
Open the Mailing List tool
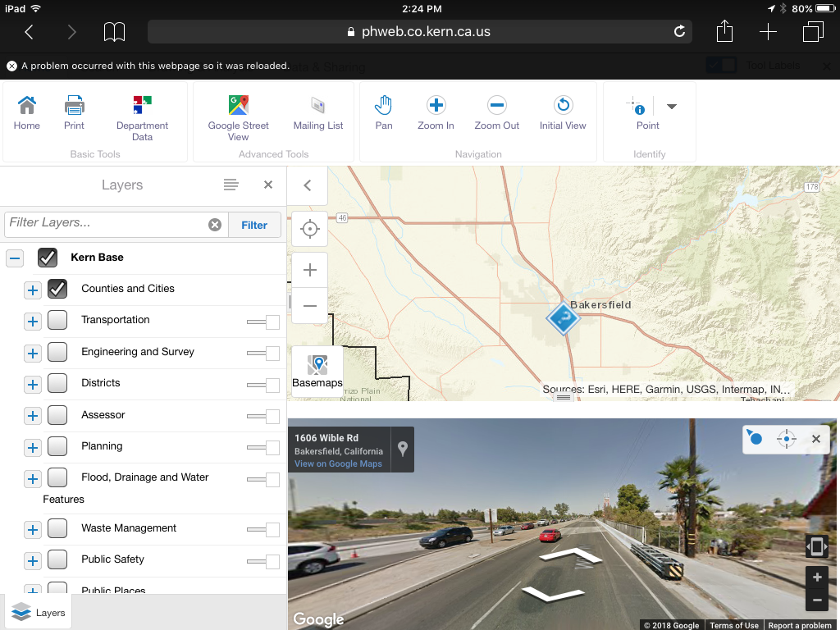[x=318, y=112]
